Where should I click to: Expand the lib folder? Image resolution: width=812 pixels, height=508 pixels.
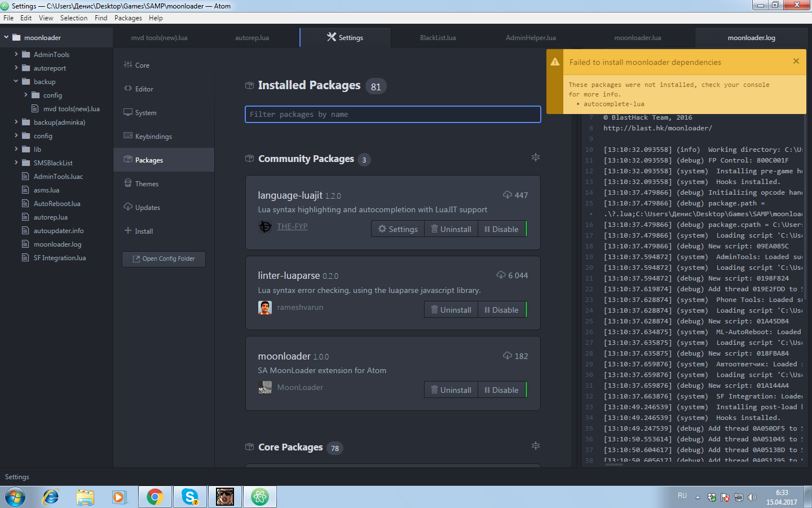16,149
